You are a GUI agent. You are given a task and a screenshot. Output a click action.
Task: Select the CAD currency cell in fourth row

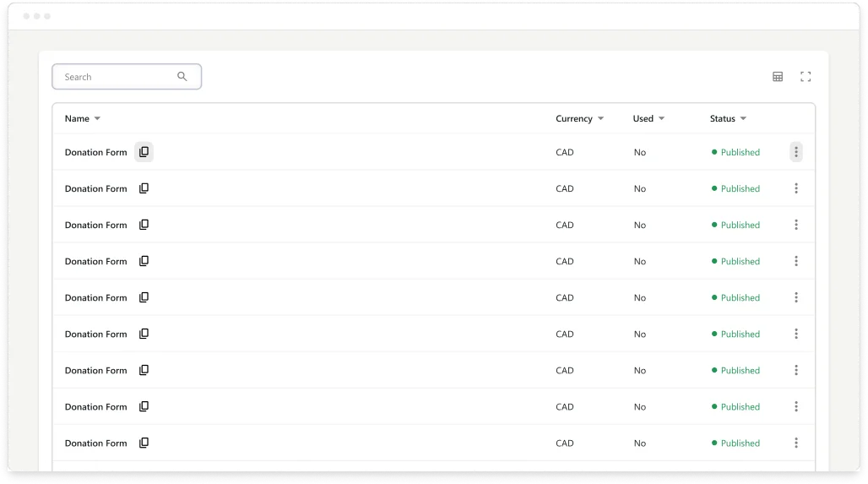click(x=564, y=262)
